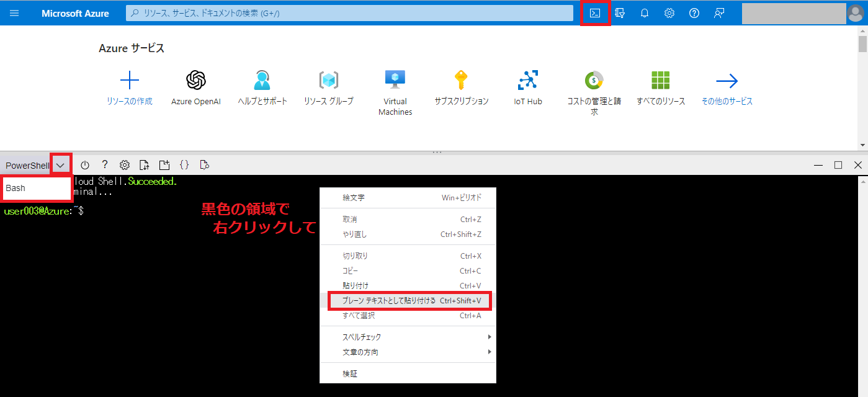This screenshot has width=868, height=397.
Task: Minimize the Cloud Shell pane
Action: [818, 165]
